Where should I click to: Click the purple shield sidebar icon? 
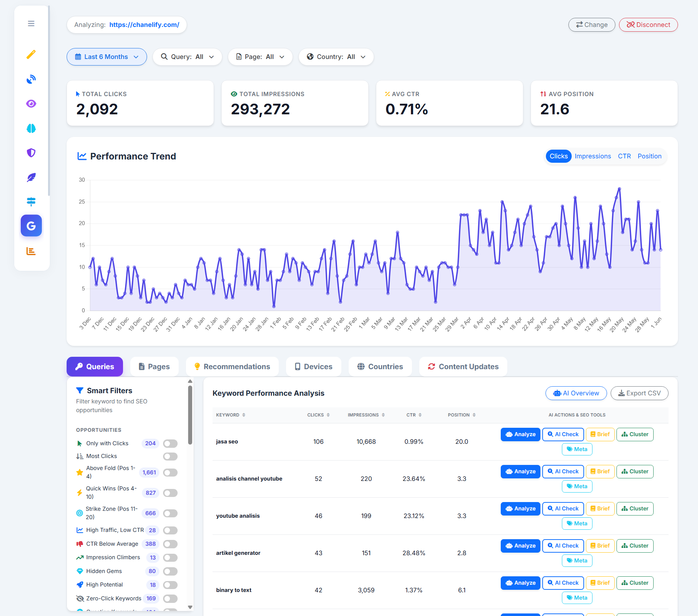(x=31, y=153)
